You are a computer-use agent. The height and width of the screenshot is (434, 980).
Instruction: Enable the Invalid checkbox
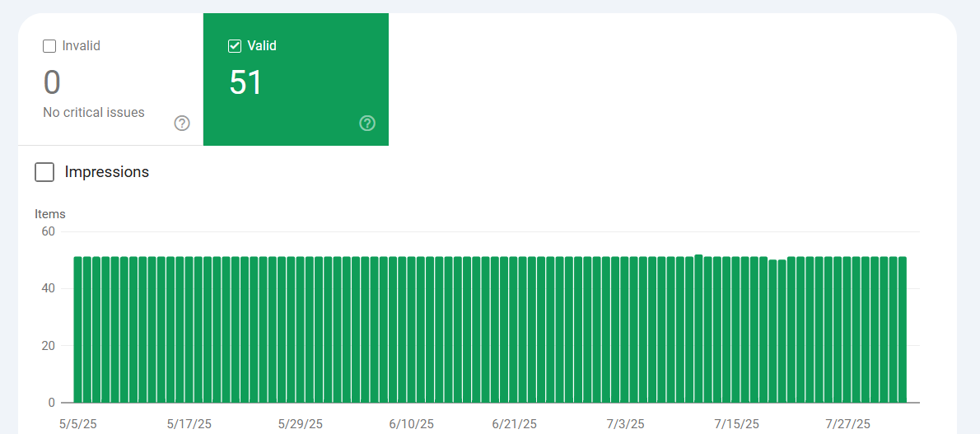49,46
